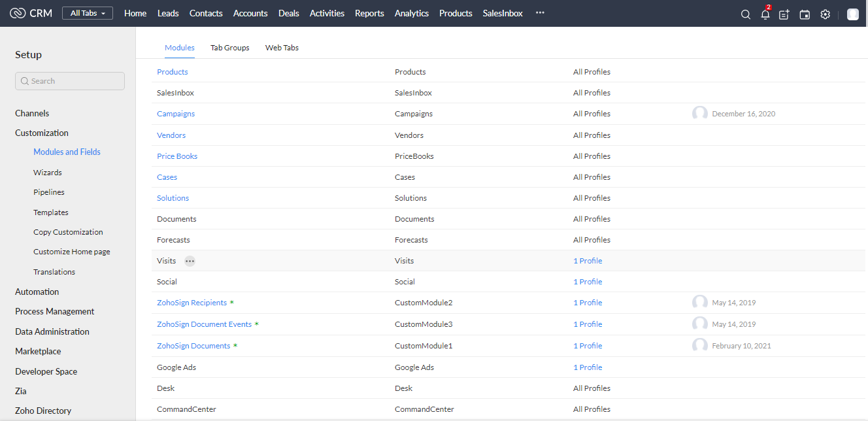Expand the Data Administration section
Viewport: 868px width, 421px height.
tap(52, 331)
